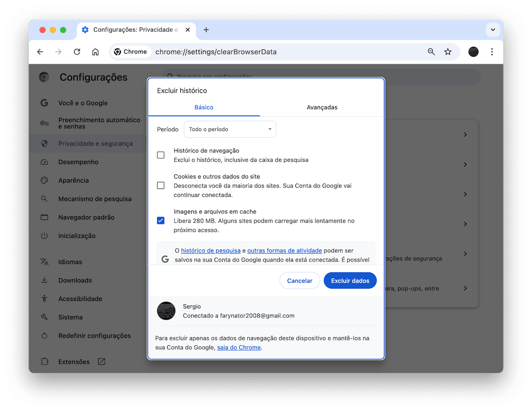Check Cookies e outros dados do site
The height and width of the screenshot is (411, 532).
(x=161, y=185)
